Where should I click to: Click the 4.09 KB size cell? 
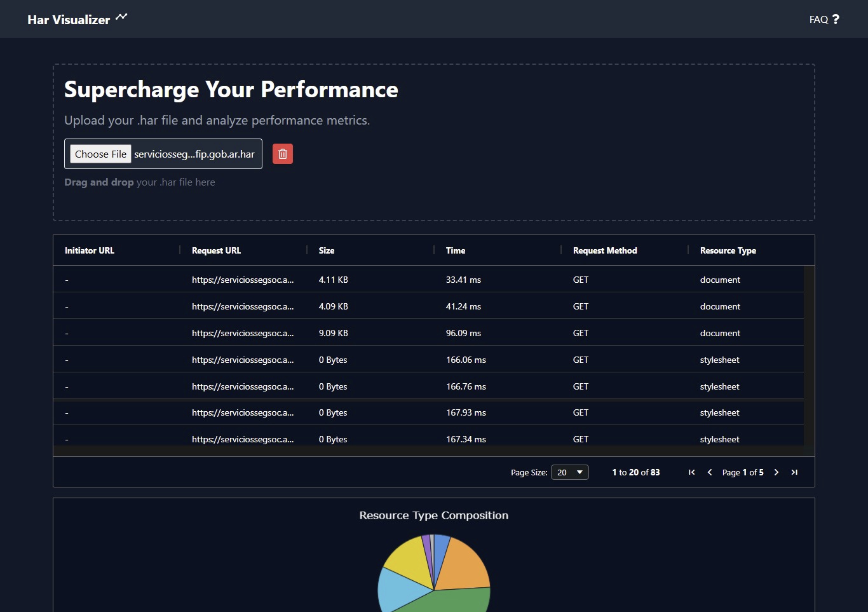(334, 306)
